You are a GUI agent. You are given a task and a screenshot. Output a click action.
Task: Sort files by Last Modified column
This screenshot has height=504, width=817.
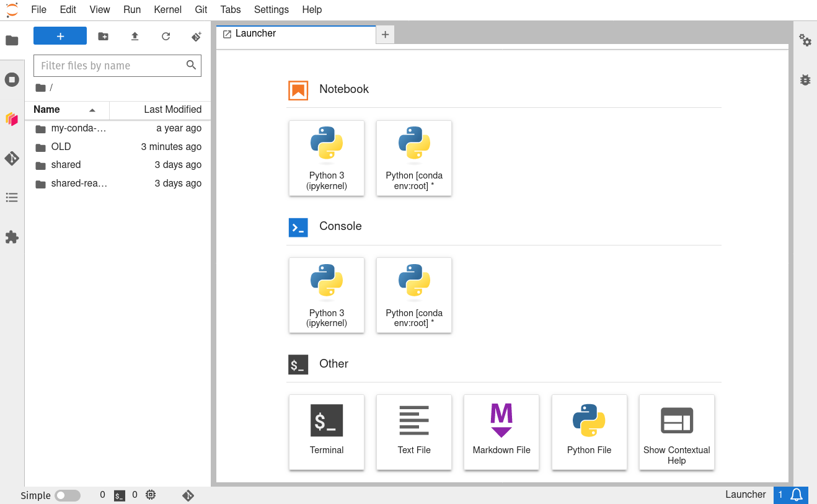click(x=172, y=110)
